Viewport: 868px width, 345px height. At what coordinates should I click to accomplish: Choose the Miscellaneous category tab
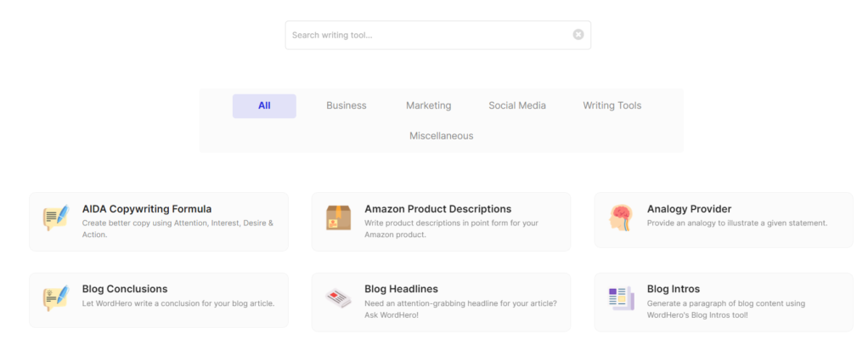coord(442,136)
